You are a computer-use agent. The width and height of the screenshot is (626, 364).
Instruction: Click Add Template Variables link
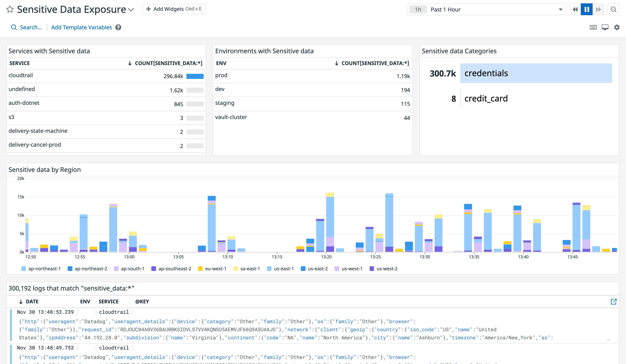click(x=81, y=27)
